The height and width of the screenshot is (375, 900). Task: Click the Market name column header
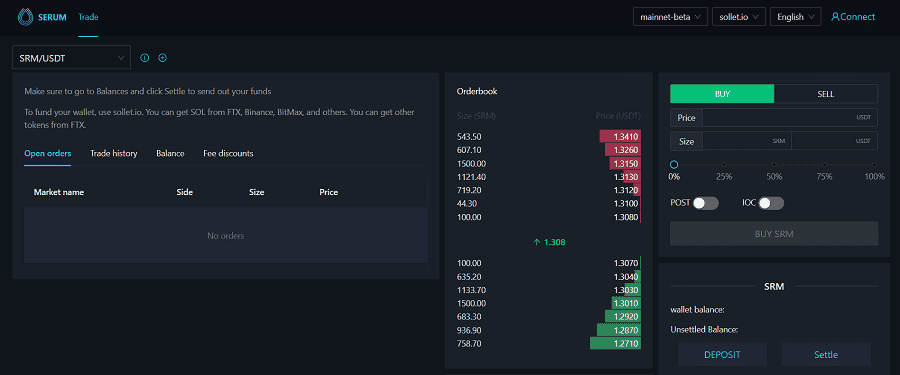coord(59,192)
